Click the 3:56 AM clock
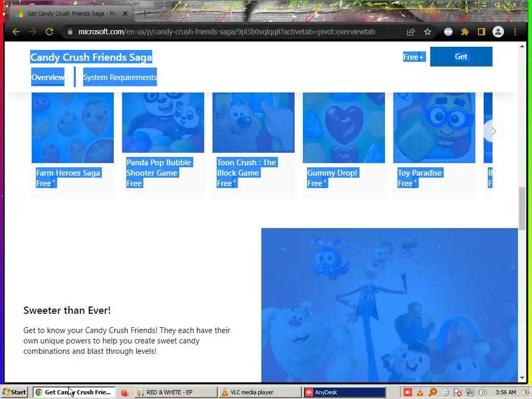This screenshot has height=399, width=532. (x=506, y=392)
